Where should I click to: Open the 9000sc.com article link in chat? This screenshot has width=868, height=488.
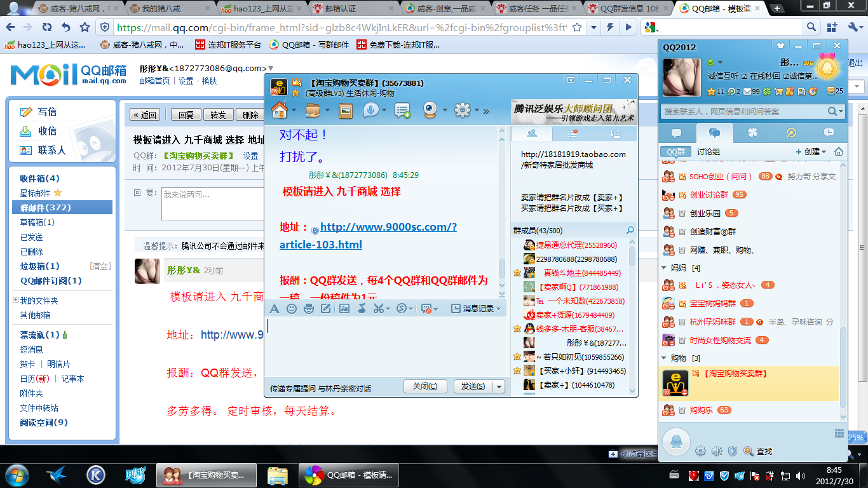click(x=368, y=236)
